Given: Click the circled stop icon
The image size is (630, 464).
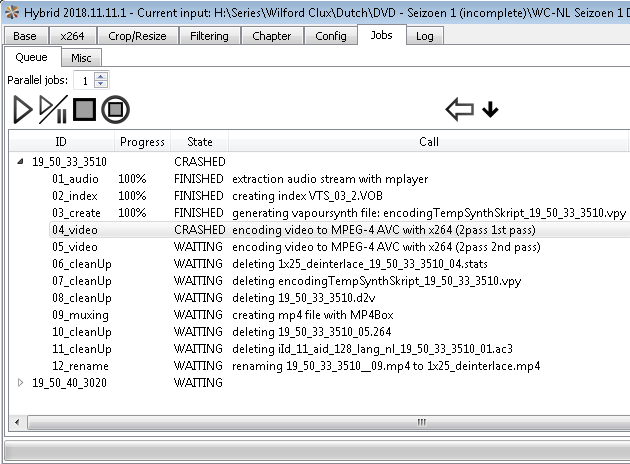Looking at the screenshot, I should click(115, 110).
